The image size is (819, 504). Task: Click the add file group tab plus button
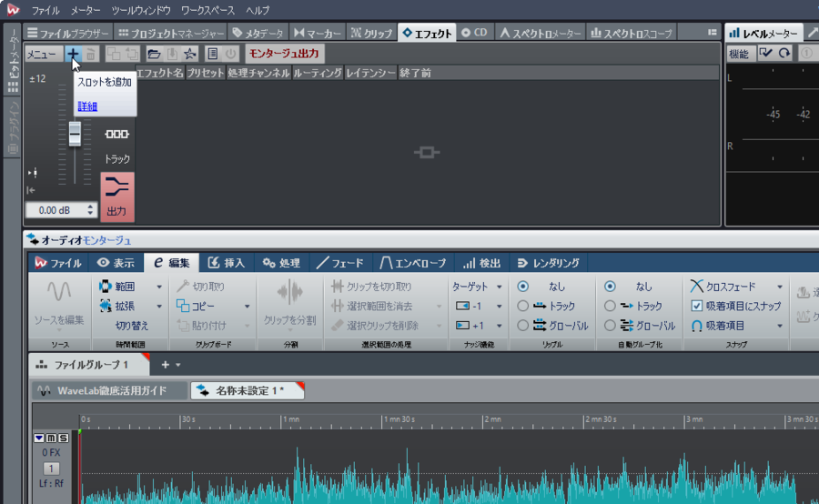(165, 365)
